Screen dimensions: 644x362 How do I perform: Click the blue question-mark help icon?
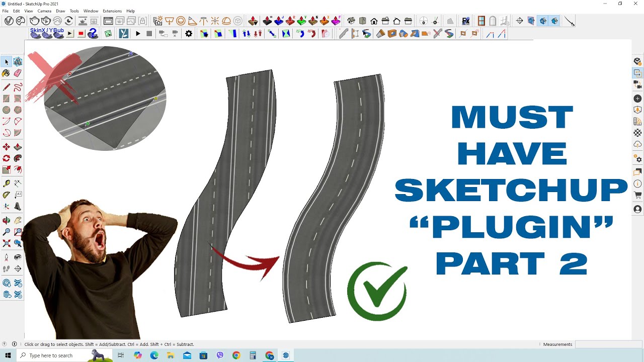pyautogui.click(x=93, y=34)
